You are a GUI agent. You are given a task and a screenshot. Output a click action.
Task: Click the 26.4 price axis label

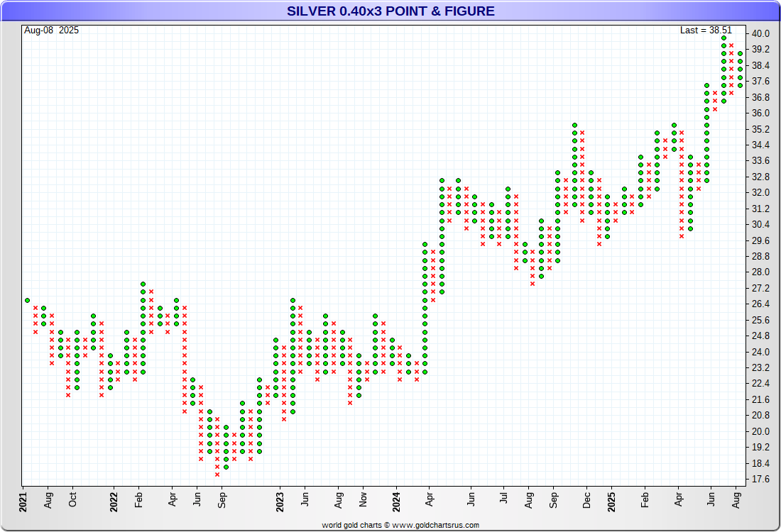[x=760, y=304]
